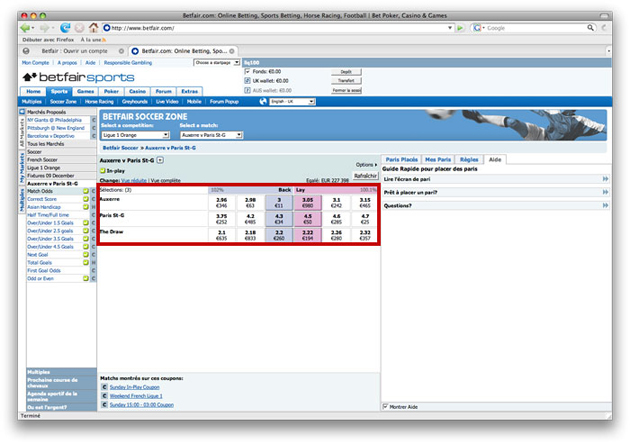Viewport: 630px width, 444px height.
Task: Open the address bar history dropdown arrow
Action: [450, 28]
